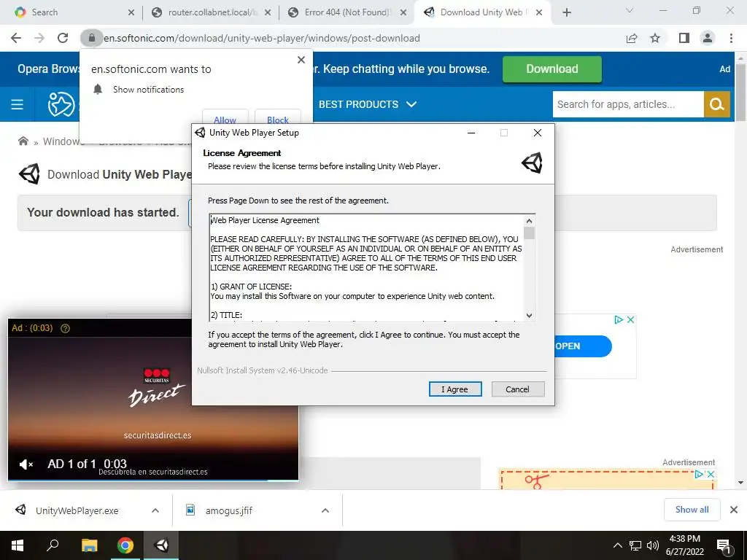Viewport: 747px width, 560px height.
Task: Cancel the Unity Web Player Setup
Action: click(x=517, y=389)
